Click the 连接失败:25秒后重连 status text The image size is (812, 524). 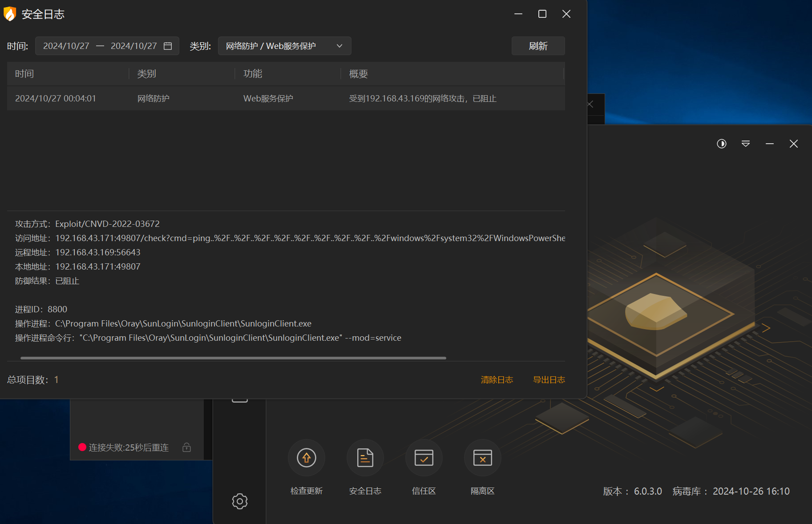click(129, 447)
